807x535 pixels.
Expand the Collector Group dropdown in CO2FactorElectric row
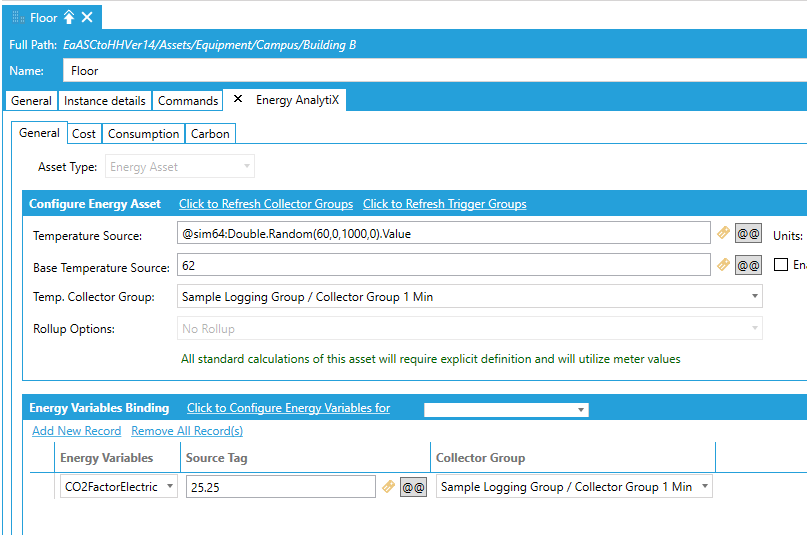tap(574, 486)
